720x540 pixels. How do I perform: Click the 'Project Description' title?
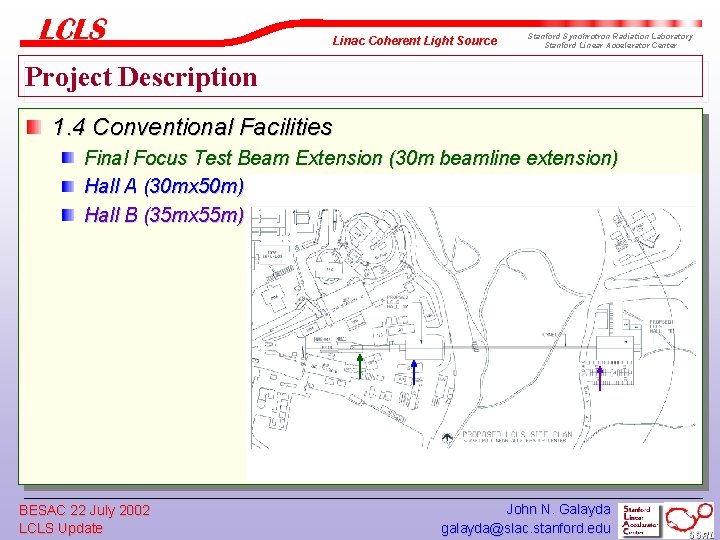click(x=141, y=77)
